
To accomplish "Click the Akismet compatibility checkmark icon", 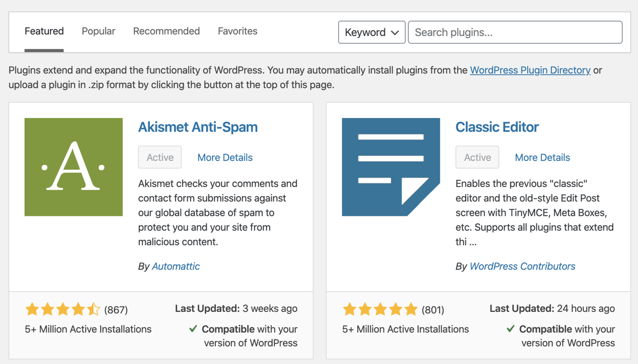I will click(194, 329).
